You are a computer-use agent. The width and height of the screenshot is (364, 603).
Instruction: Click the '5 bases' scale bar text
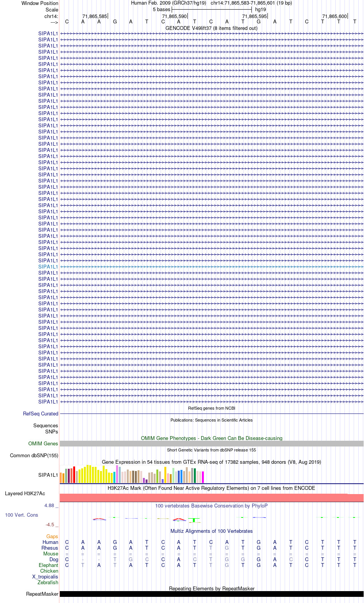pyautogui.click(x=161, y=9)
